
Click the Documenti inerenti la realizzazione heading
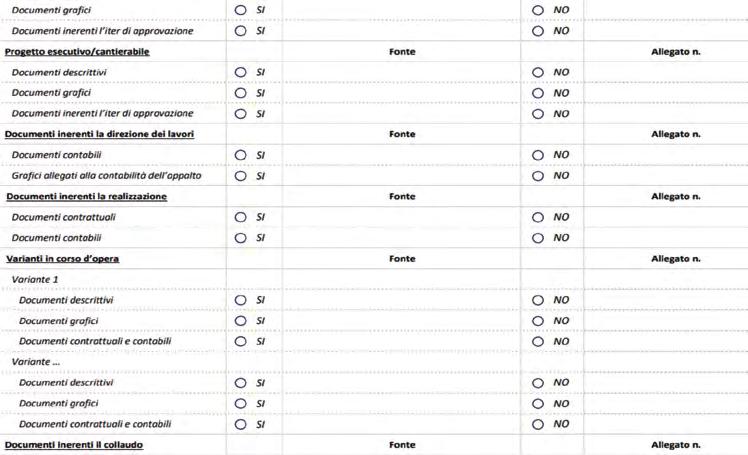(x=86, y=197)
